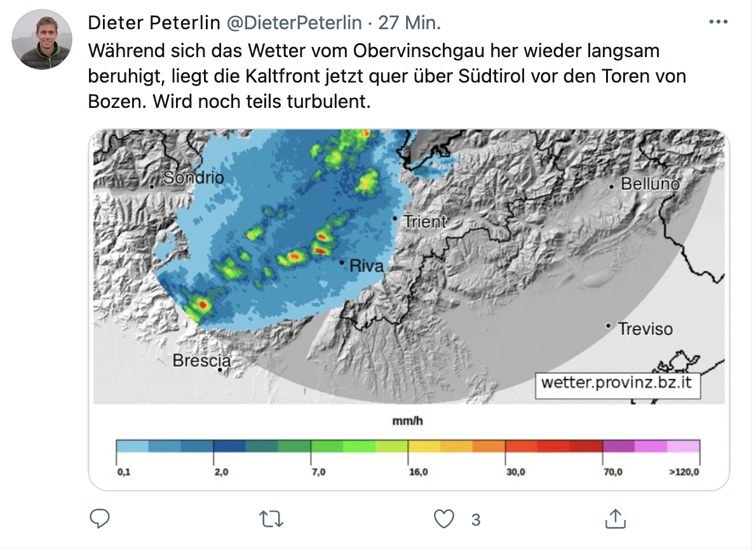Click the Treviso label on the map
This screenshot has height=551, width=756.
[645, 329]
